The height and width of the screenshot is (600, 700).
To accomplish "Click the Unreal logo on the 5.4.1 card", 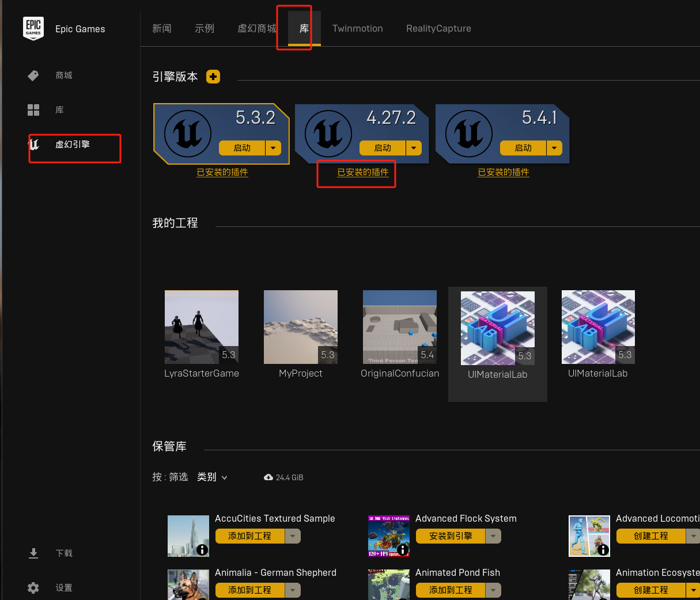I will pos(469,134).
